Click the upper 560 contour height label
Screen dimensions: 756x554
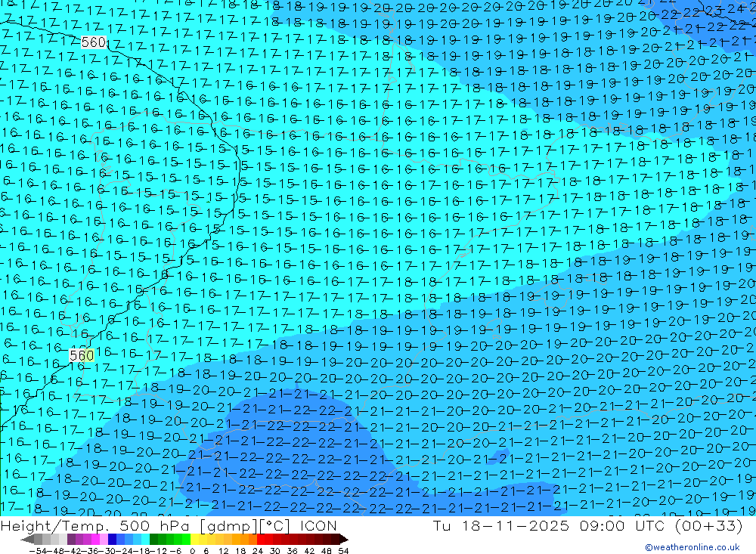(94, 42)
